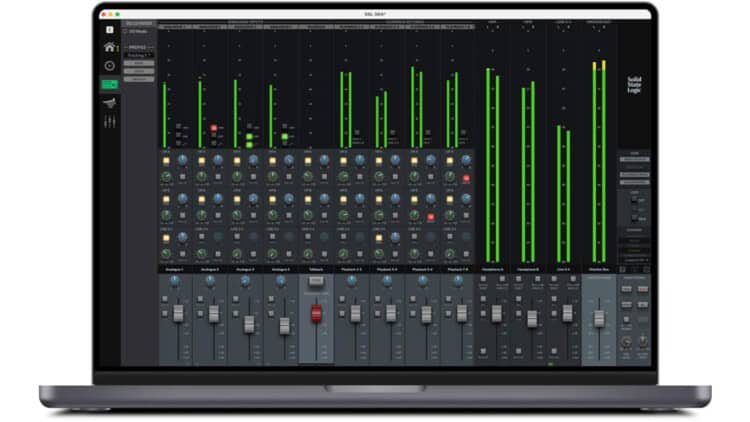Click the red Talkback fader handle

point(316,313)
